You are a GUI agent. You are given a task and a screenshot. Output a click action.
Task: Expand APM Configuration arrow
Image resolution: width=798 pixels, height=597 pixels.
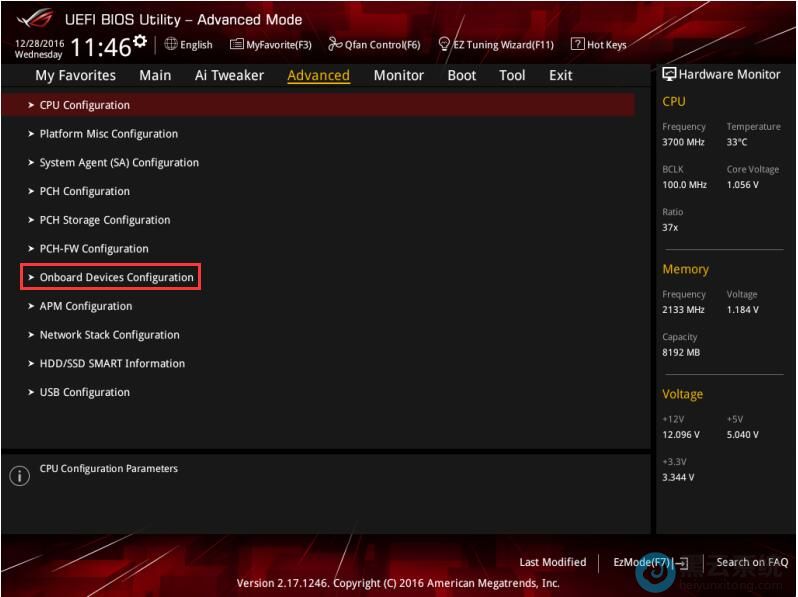pyautogui.click(x=31, y=306)
